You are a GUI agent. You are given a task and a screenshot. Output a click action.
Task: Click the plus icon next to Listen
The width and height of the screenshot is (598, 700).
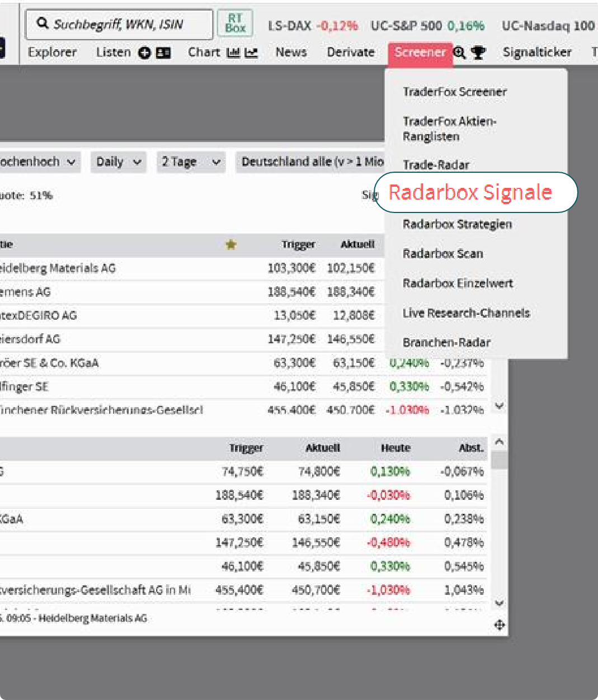pyautogui.click(x=144, y=53)
